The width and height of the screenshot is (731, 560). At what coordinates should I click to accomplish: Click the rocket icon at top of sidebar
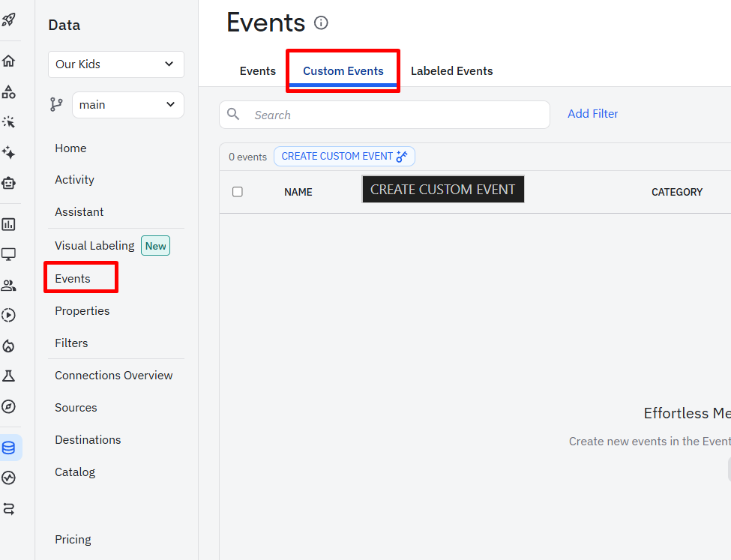(x=9, y=19)
